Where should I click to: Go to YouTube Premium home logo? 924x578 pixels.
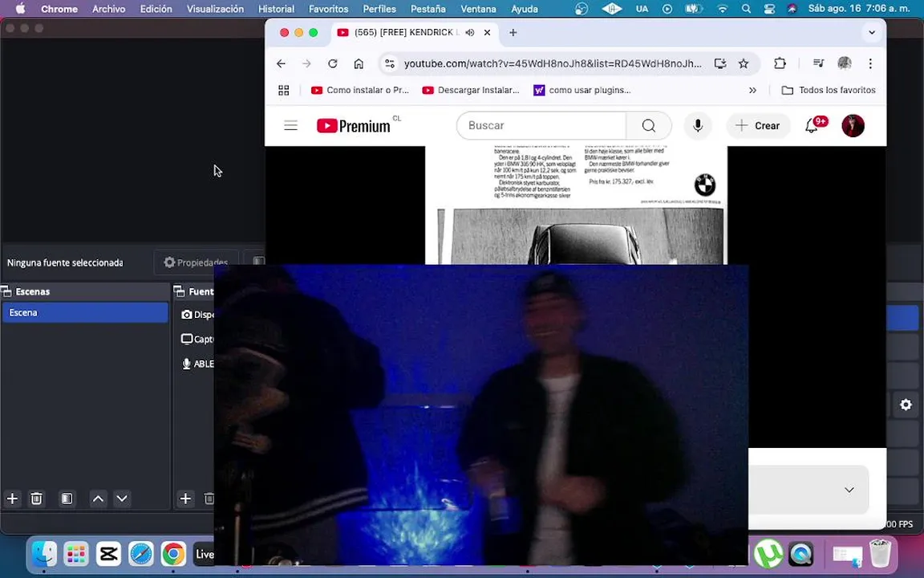point(354,125)
